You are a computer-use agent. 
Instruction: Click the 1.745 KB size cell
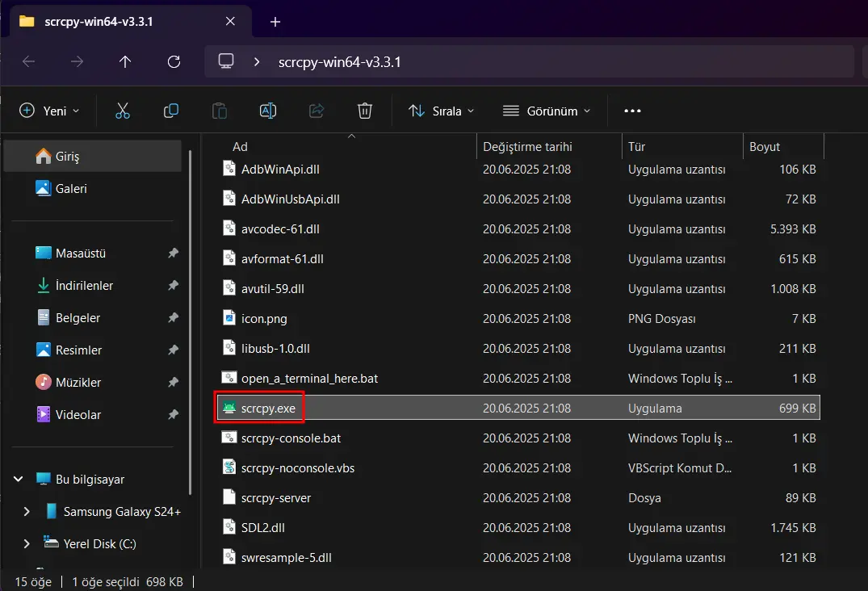pos(793,527)
